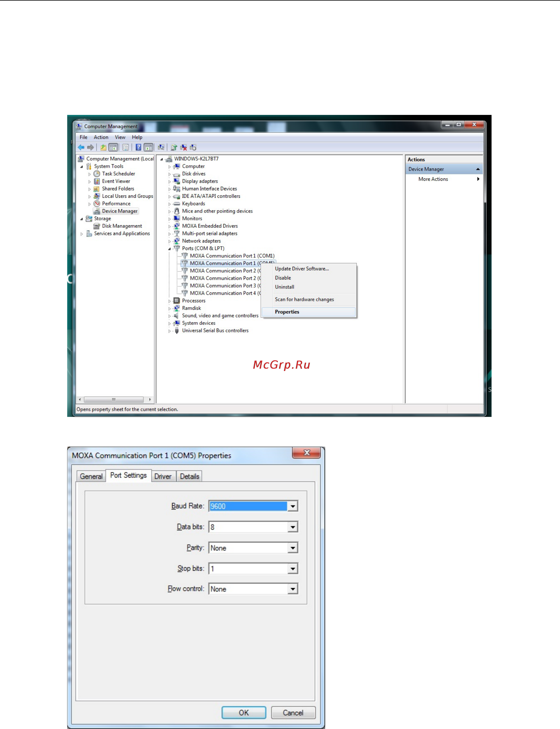Open the File menu

pyautogui.click(x=83, y=137)
